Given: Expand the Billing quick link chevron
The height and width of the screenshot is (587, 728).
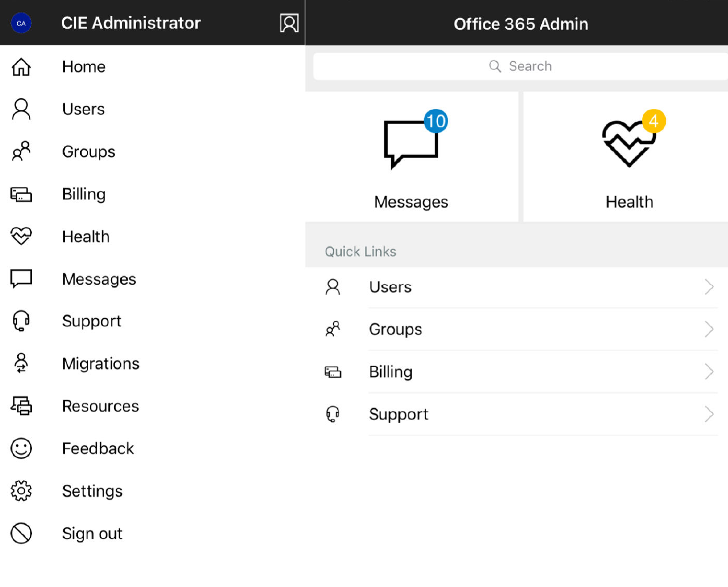Looking at the screenshot, I should [709, 371].
